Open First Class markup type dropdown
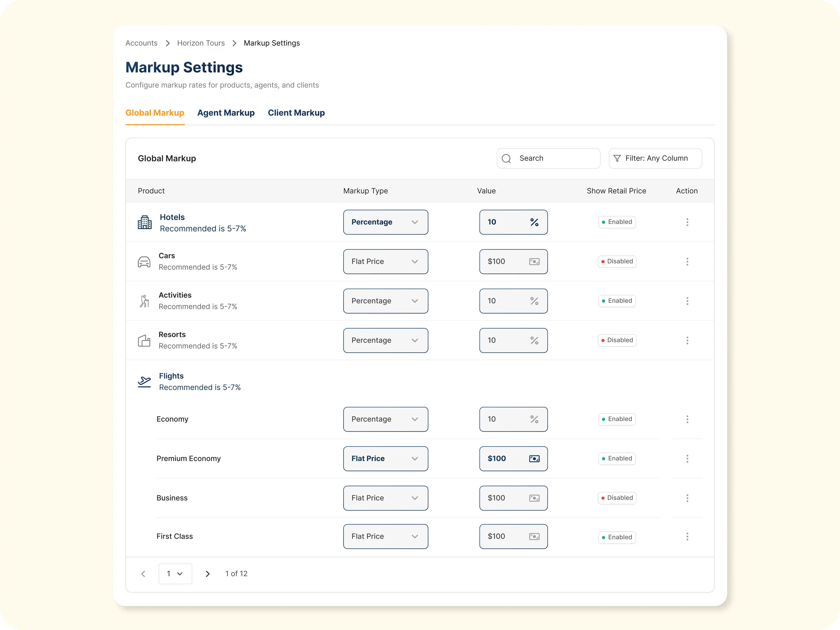The width and height of the screenshot is (840, 630). tap(385, 537)
